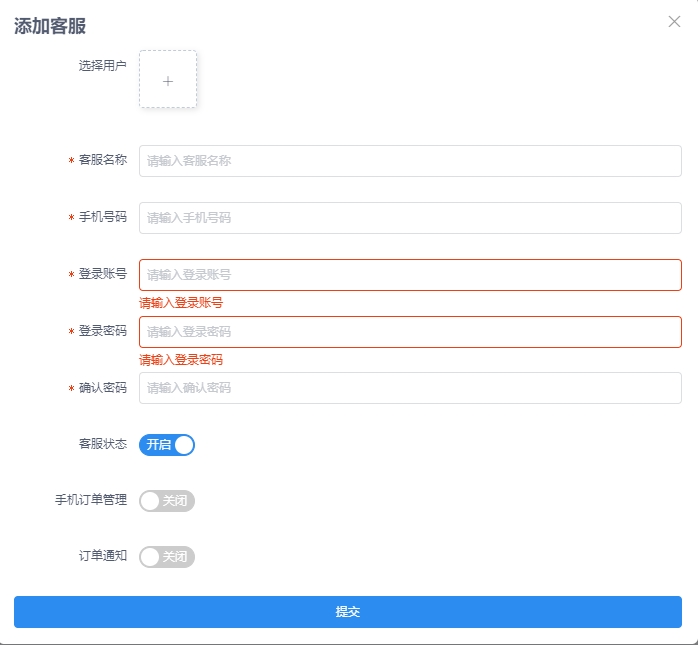The image size is (698, 645).
Task: Click the 客服名称 field label
Action: coord(103,160)
